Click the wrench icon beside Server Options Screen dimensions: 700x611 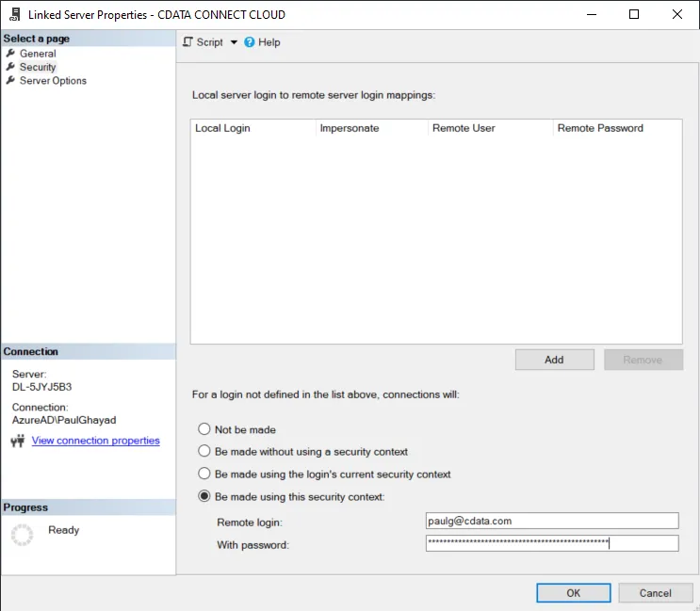(10, 81)
